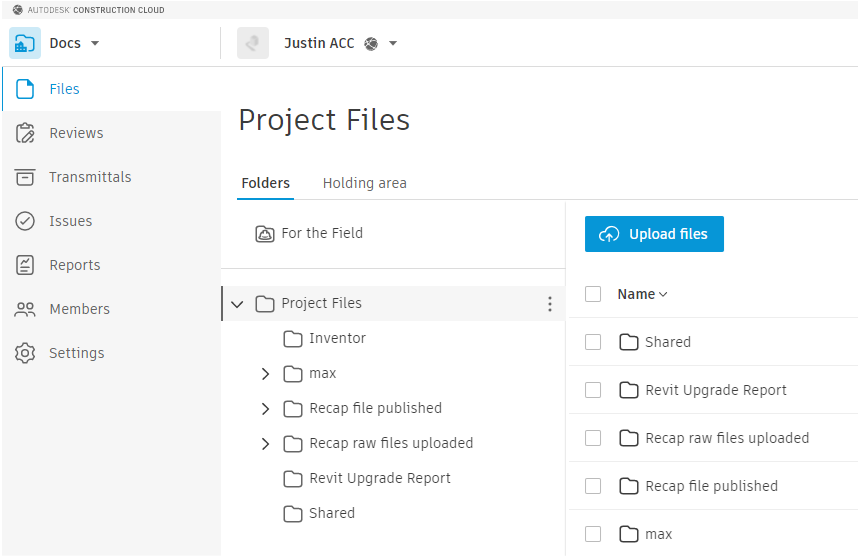The image size is (861, 558).
Task: Open the Project Files more options menu
Action: coord(550,304)
